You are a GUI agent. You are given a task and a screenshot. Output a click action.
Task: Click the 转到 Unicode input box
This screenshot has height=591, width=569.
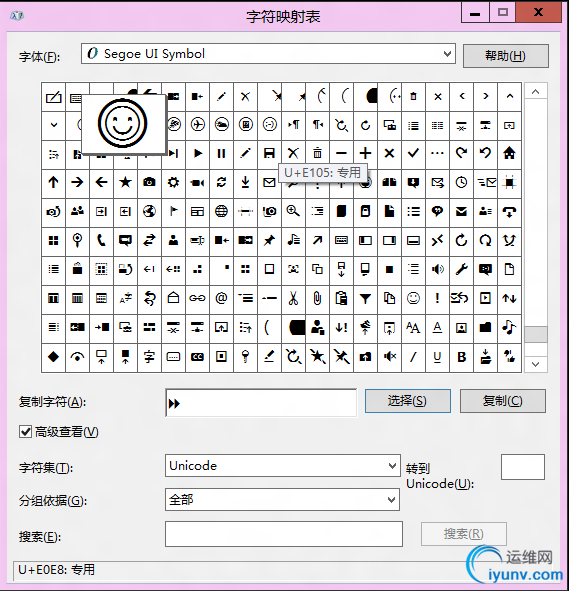[x=523, y=467]
